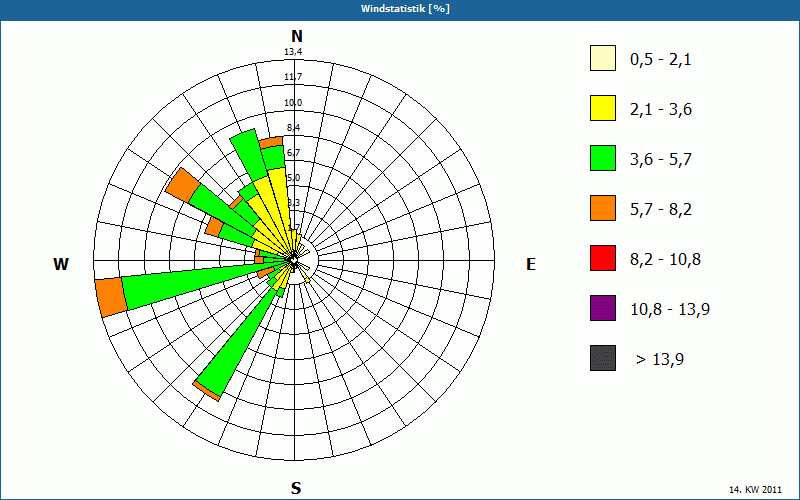
Task: Click the 6,7 axis value
Action: 293,153
